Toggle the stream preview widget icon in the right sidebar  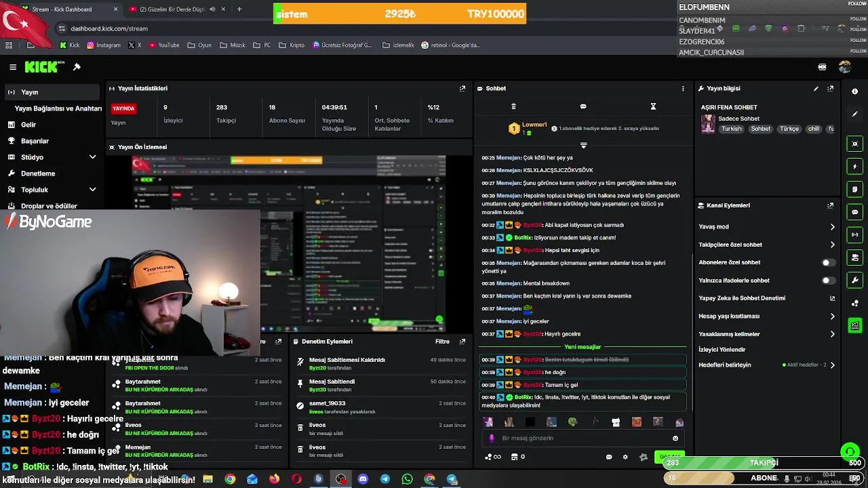click(854, 144)
